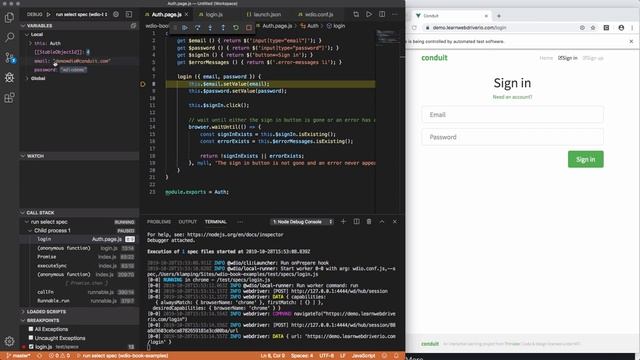The height and width of the screenshot is (360, 640).
Task: Click Step Out in the debug toolbar
Action: pos(223,28)
